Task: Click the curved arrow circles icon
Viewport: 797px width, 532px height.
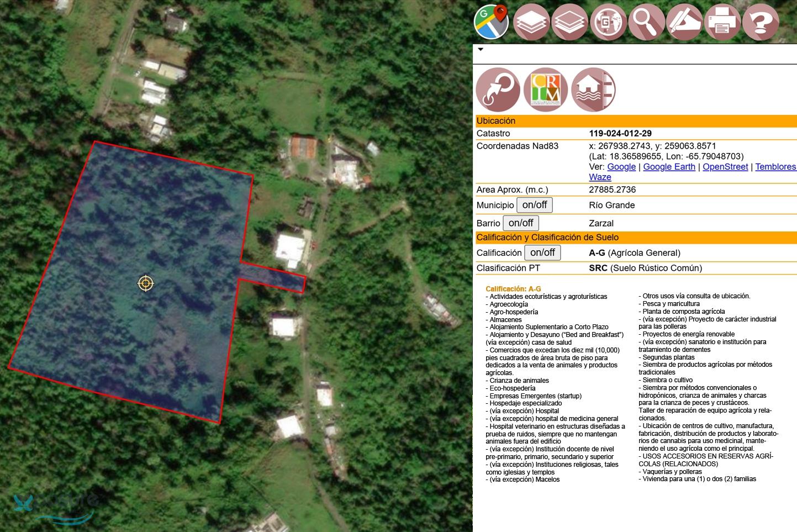Action: [498, 89]
